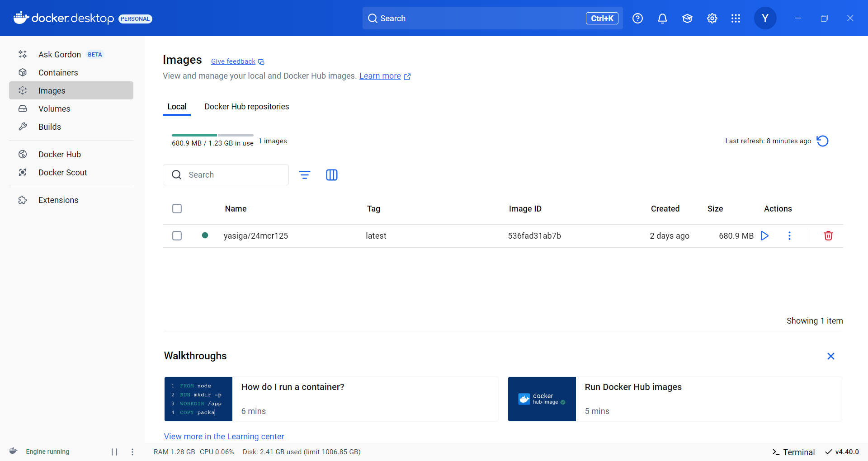Click the in-use green status dot
The image size is (868, 461).
(x=205, y=235)
